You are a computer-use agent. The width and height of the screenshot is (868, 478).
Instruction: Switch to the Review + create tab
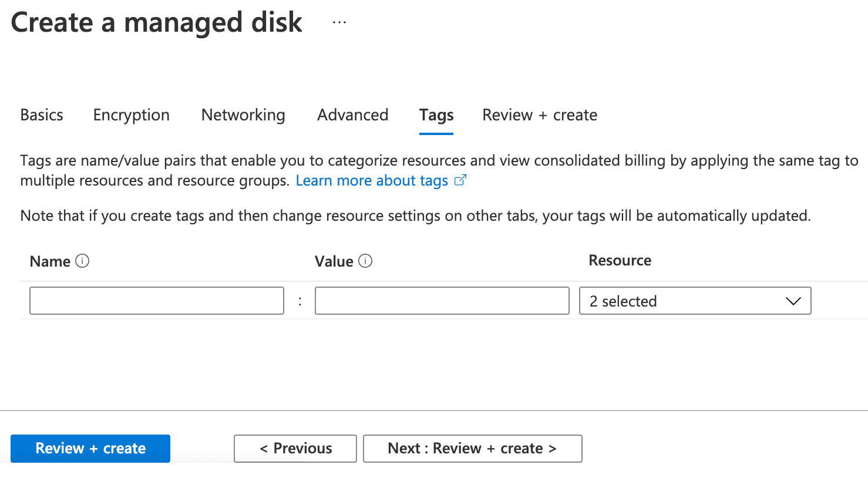point(539,115)
